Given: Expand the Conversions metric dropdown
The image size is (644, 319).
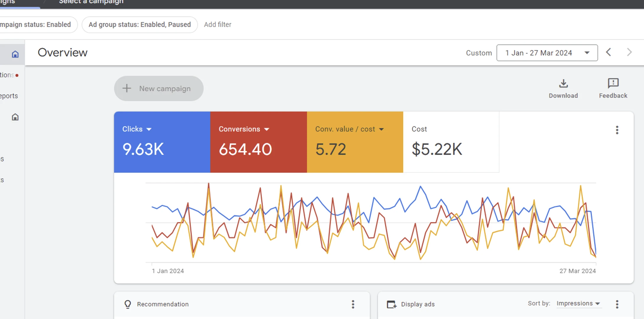Looking at the screenshot, I should tap(267, 129).
